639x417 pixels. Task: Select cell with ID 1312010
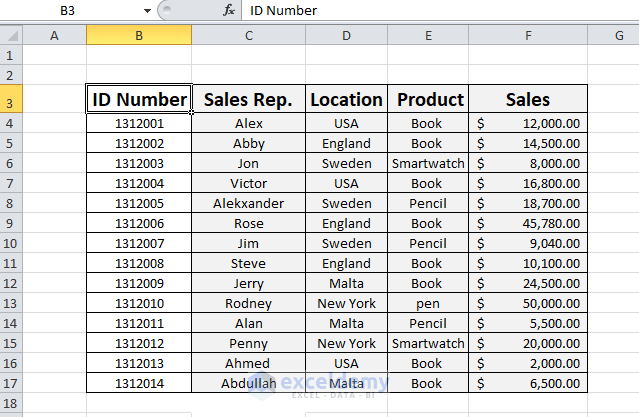click(x=139, y=303)
